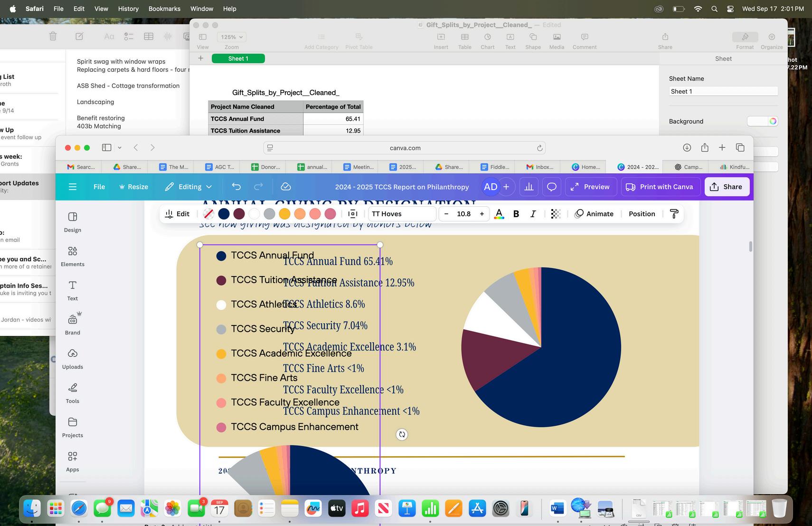The width and height of the screenshot is (812, 526).
Task: Open the Canva File menu button
Action: (x=99, y=187)
